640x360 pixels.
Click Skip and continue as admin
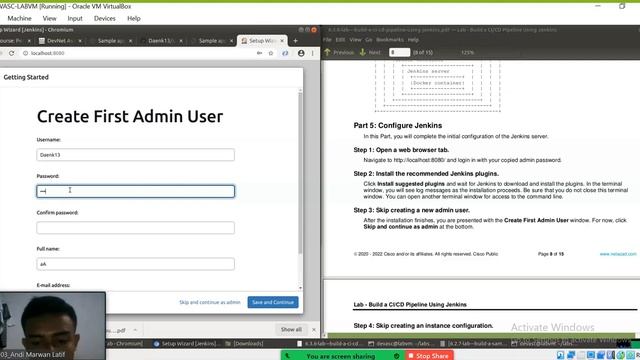point(210,302)
